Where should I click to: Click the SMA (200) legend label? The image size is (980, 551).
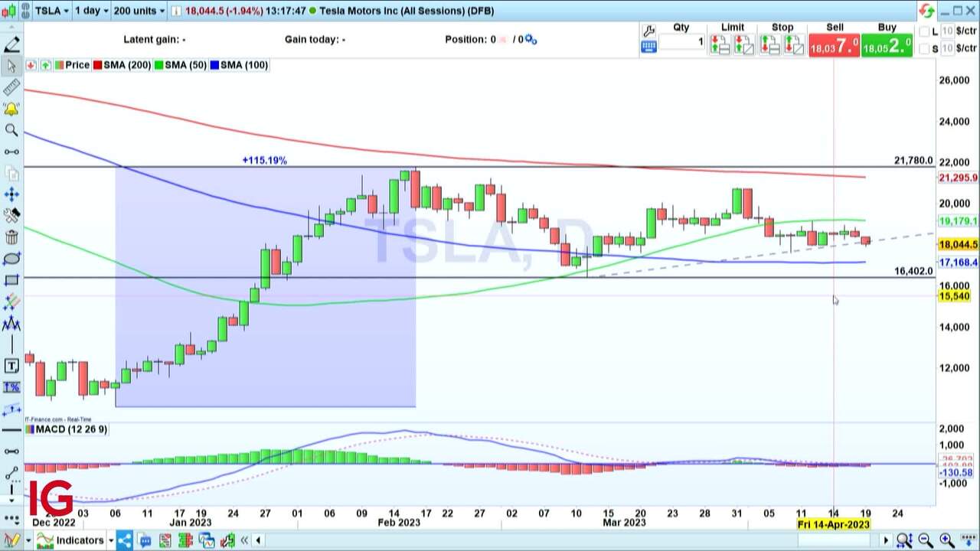click(x=122, y=65)
